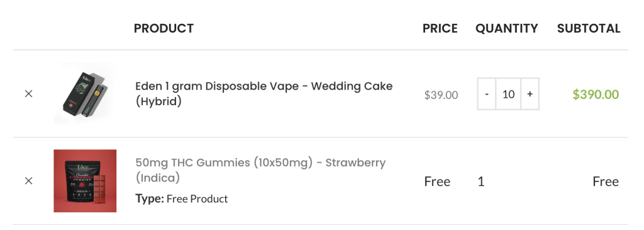Viewport: 644px width, 230px height.
Task: Open Strawberry Gummies product thumbnail
Action: point(85,181)
